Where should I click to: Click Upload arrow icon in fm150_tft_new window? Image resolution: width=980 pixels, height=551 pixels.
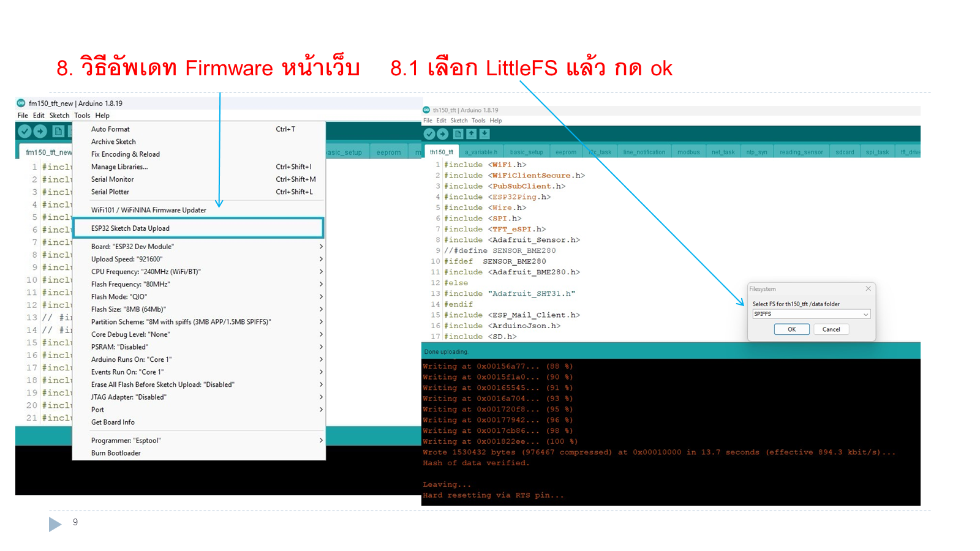tap(40, 131)
